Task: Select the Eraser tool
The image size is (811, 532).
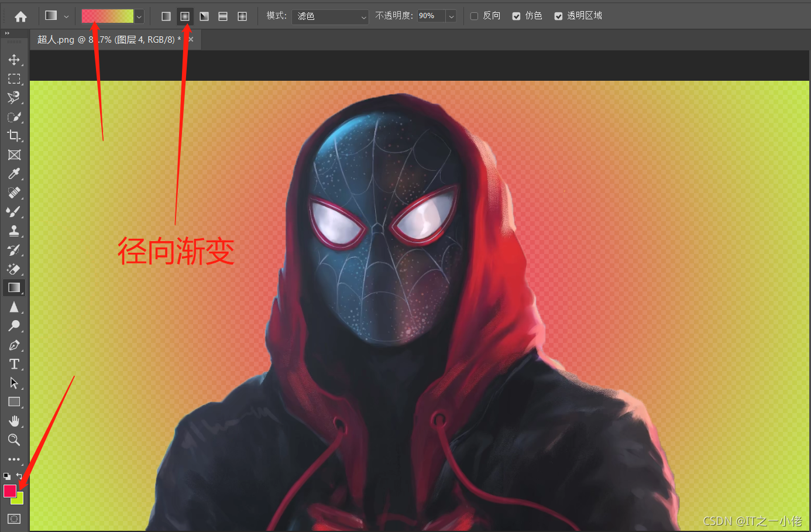Action: 14,269
